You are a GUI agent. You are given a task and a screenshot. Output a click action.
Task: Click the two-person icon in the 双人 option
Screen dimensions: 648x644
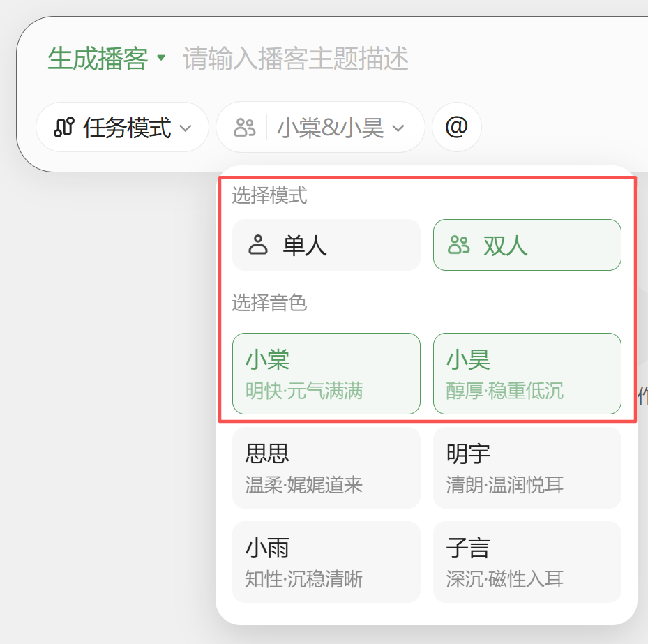pyautogui.click(x=458, y=245)
